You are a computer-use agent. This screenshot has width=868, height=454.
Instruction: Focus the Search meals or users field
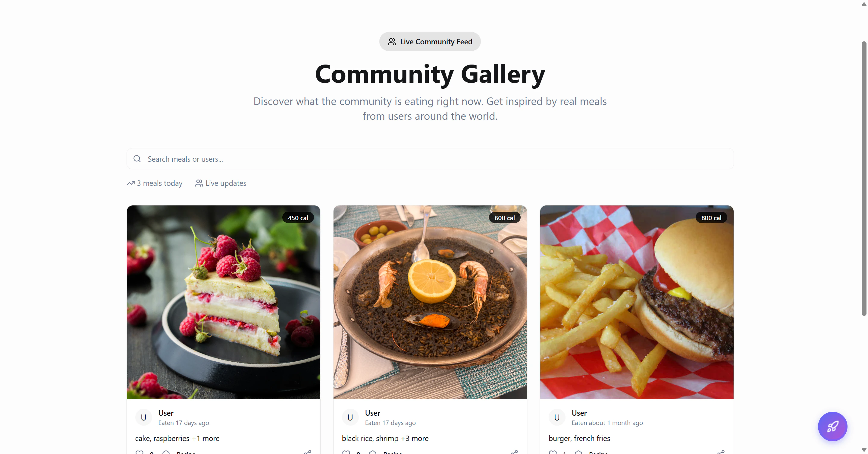[430, 159]
